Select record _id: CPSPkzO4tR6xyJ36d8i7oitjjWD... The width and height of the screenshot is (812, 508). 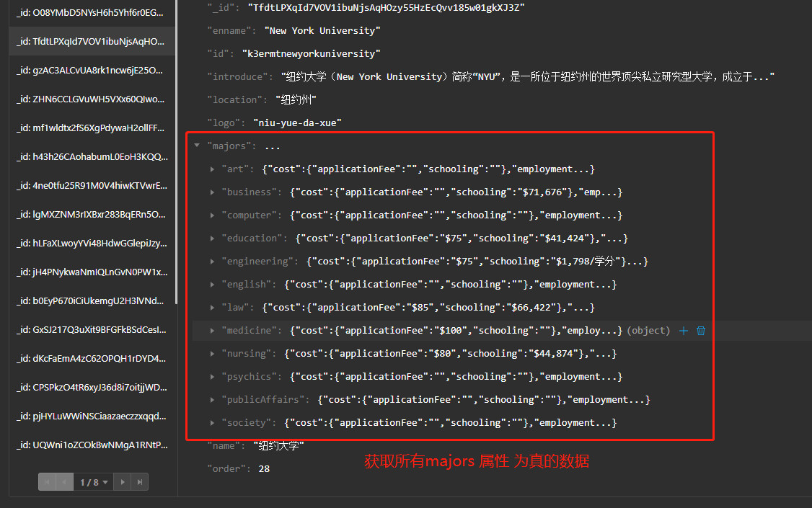click(92, 388)
